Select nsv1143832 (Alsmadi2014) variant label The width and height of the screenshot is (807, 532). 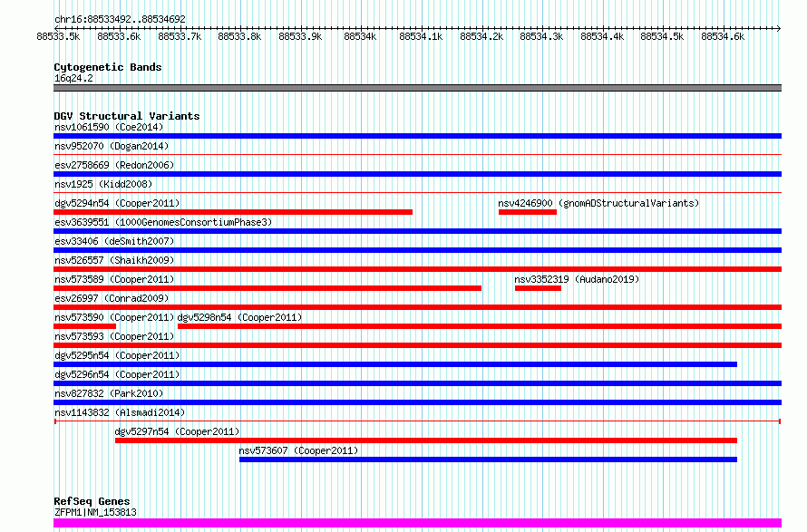point(120,412)
